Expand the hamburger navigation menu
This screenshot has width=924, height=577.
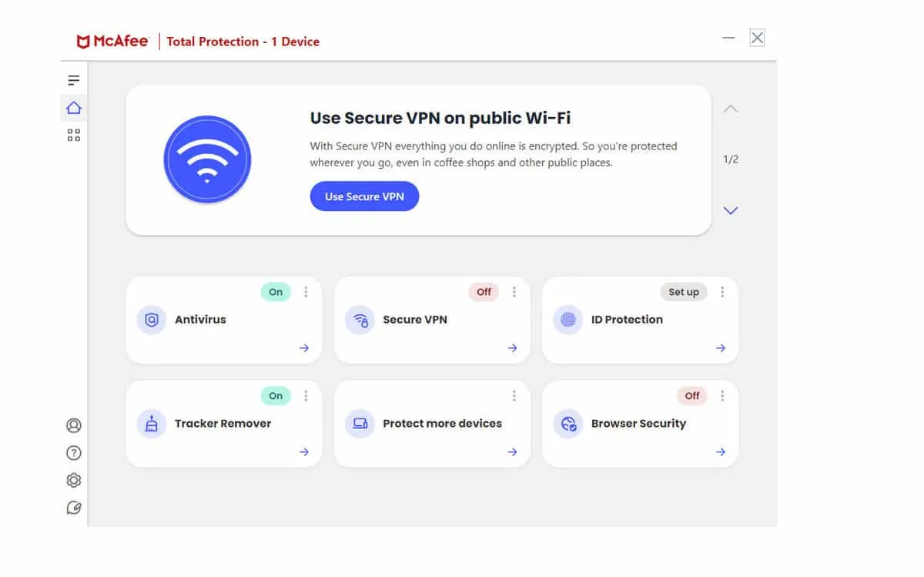73,79
